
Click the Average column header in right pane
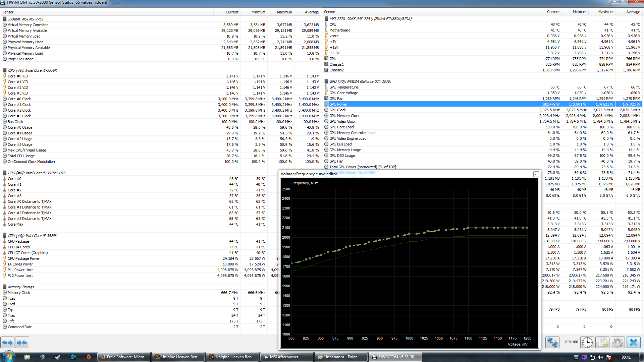[633, 12]
